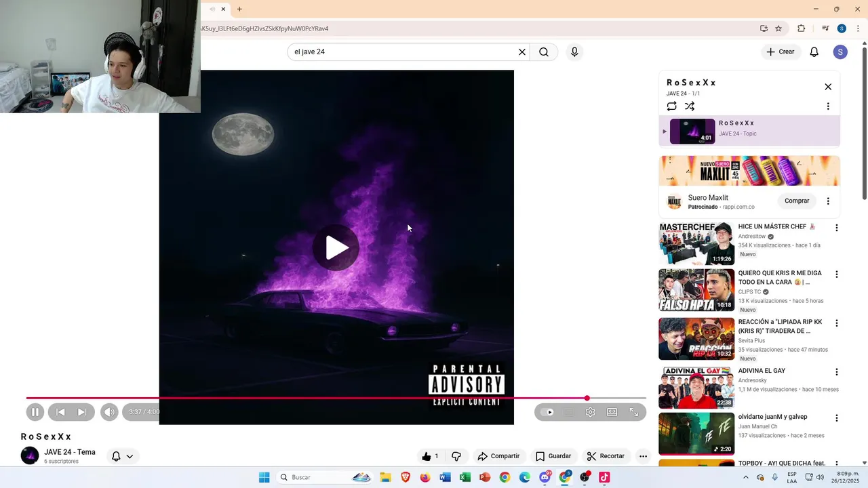
Task: Open the TOPBOY - AY! QUE DICHA video title
Action: [x=782, y=463]
